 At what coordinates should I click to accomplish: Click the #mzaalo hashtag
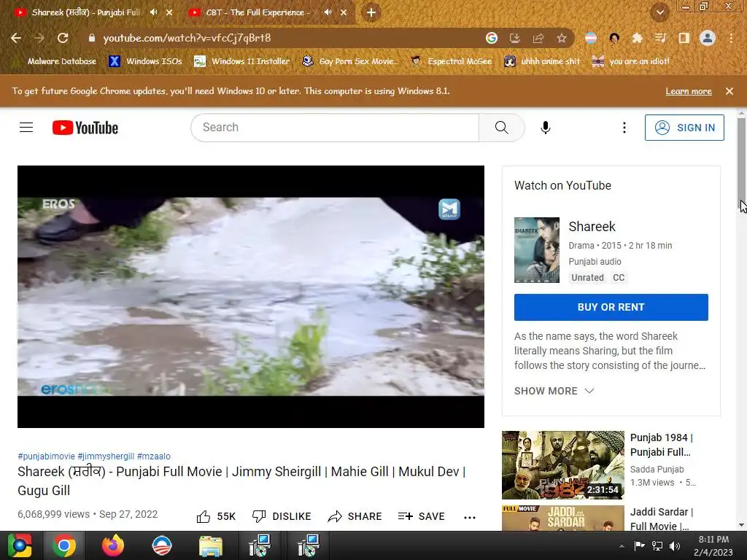153,456
